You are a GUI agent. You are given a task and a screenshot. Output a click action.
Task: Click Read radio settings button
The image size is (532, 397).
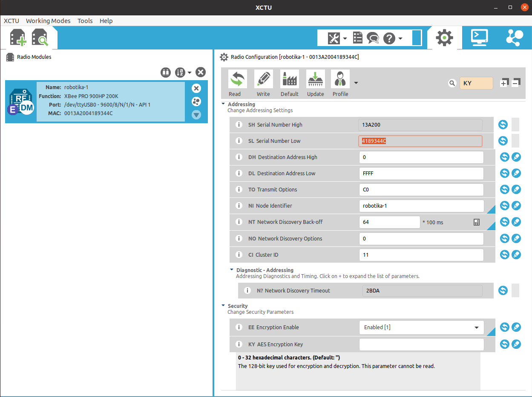tap(235, 84)
